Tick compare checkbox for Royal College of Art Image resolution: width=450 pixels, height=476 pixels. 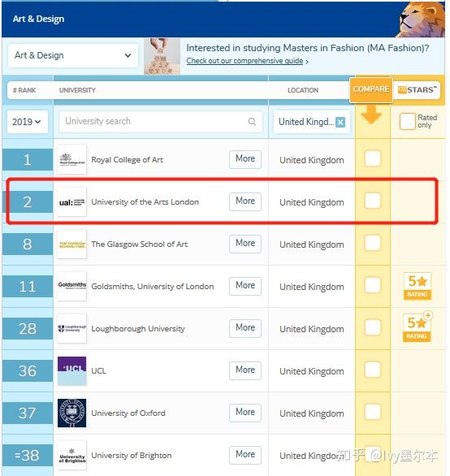[373, 158]
